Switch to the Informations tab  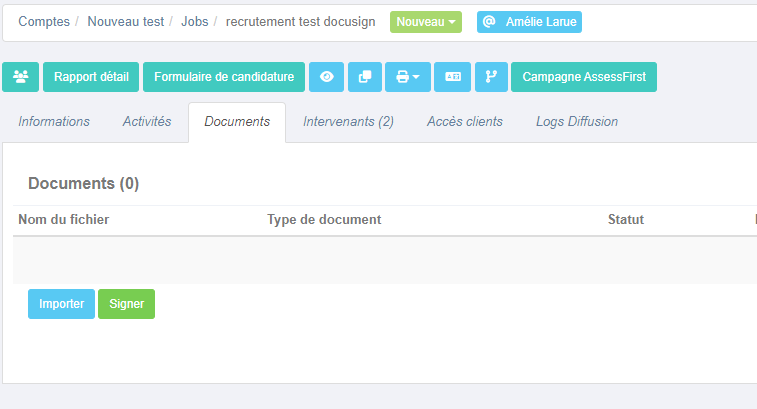click(54, 121)
